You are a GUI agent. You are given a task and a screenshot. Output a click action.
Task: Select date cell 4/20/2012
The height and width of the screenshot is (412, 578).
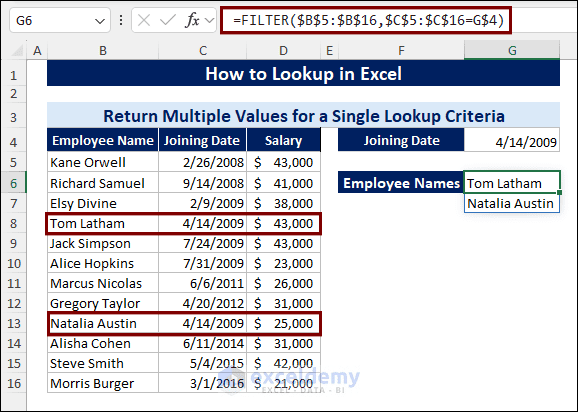(x=202, y=303)
